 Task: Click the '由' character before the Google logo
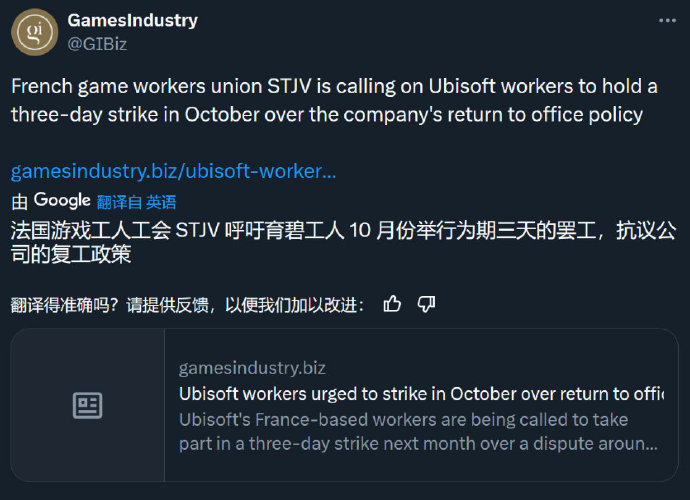click(x=19, y=202)
